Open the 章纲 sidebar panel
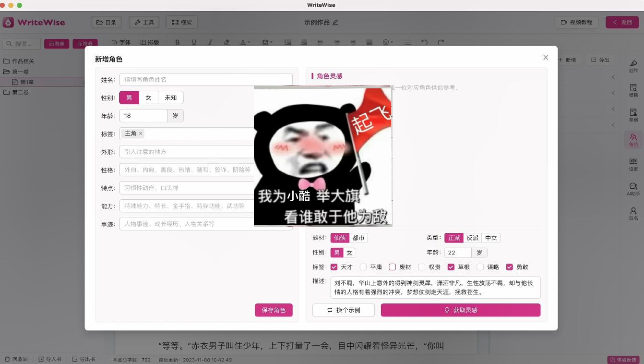Viewport: 644px width, 364px height. click(633, 115)
